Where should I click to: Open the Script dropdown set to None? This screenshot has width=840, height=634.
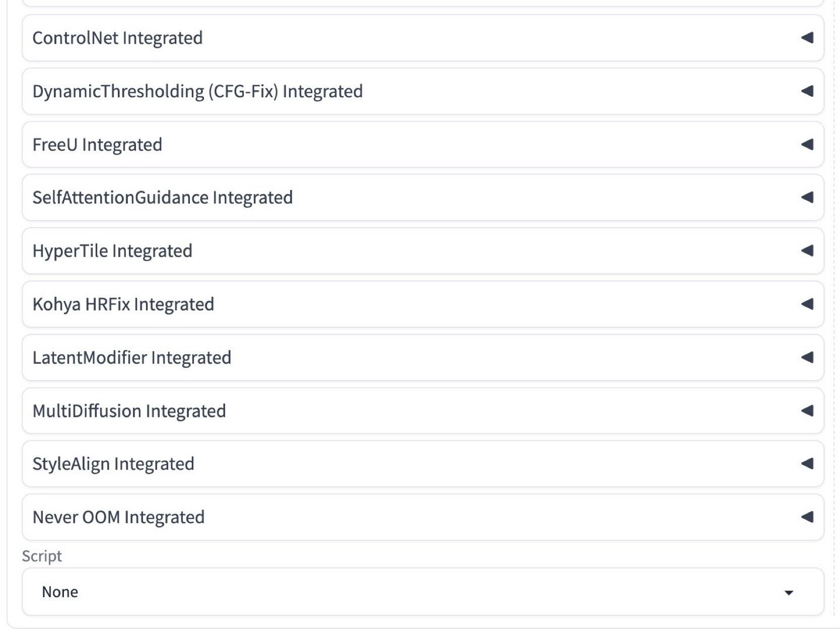tap(403, 592)
